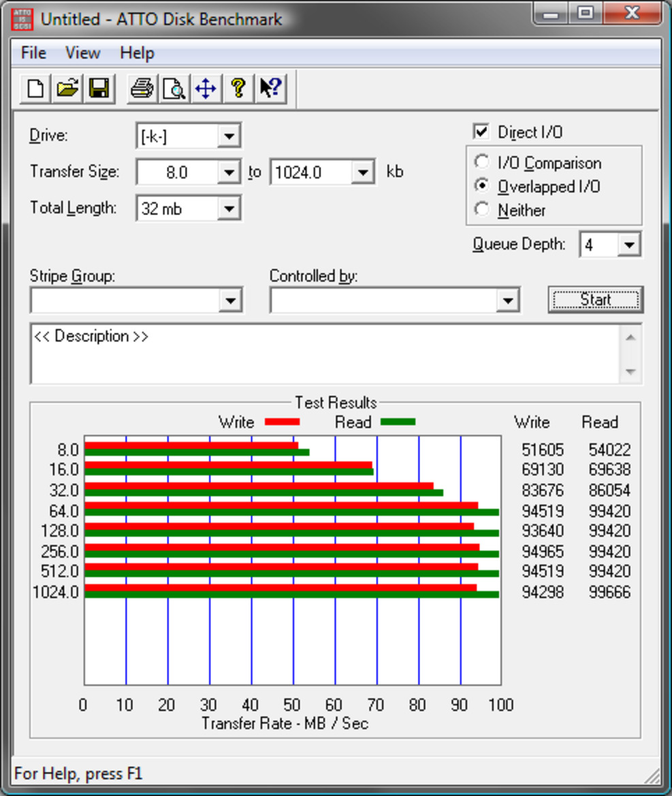Image resolution: width=672 pixels, height=796 pixels.
Task: Click the 1024.0 chart row label
Action: [x=56, y=592]
